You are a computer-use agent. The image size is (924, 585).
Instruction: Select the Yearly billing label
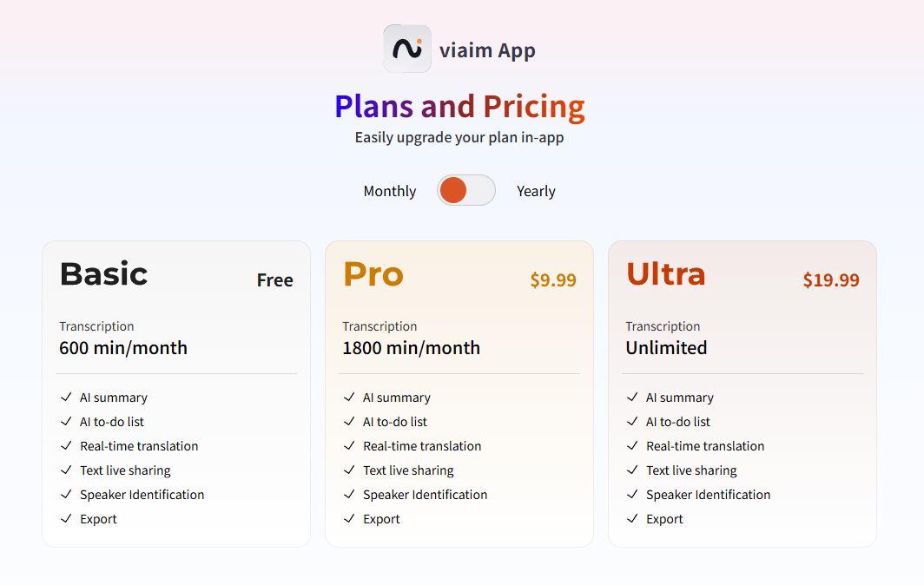pyautogui.click(x=537, y=192)
